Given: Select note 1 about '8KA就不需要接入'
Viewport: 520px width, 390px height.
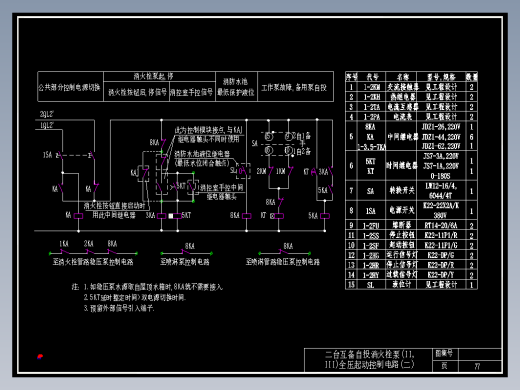Looking at the screenshot, I should coord(153,287).
